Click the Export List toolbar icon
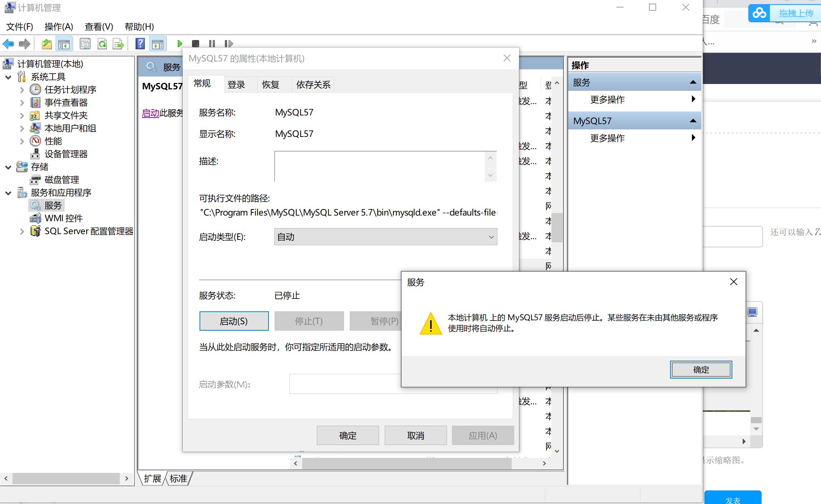The image size is (821, 504). (118, 44)
